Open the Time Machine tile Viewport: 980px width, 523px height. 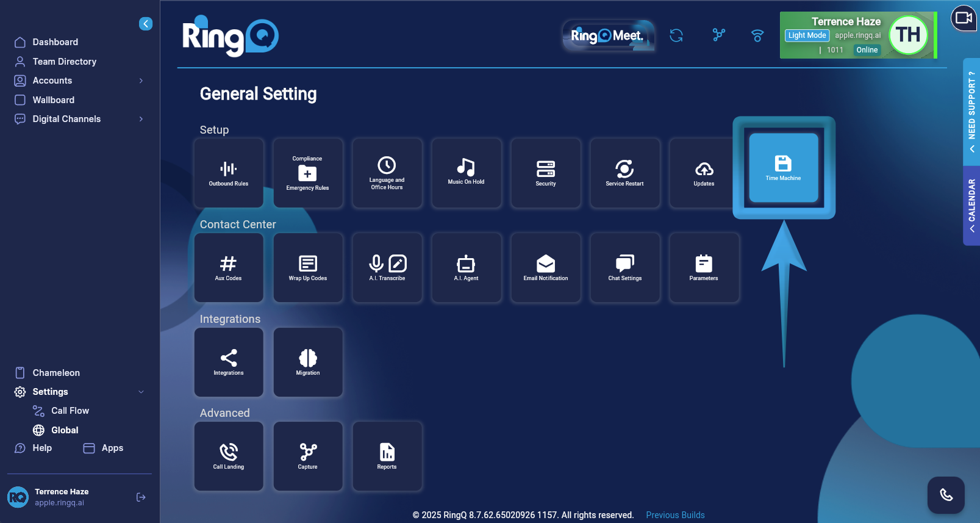click(x=784, y=168)
